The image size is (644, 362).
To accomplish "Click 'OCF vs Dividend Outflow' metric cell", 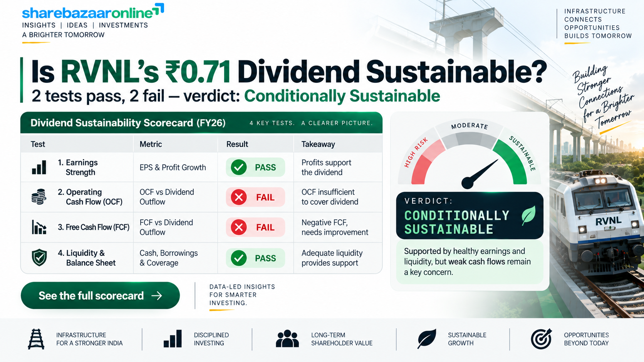I will (167, 197).
